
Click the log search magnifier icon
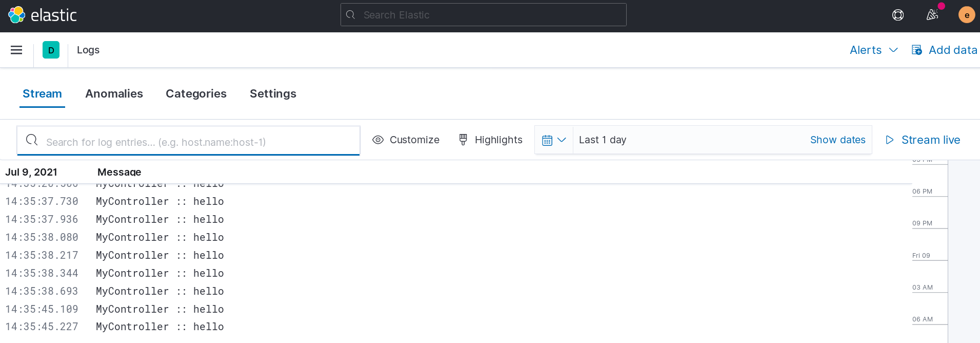[x=32, y=140]
